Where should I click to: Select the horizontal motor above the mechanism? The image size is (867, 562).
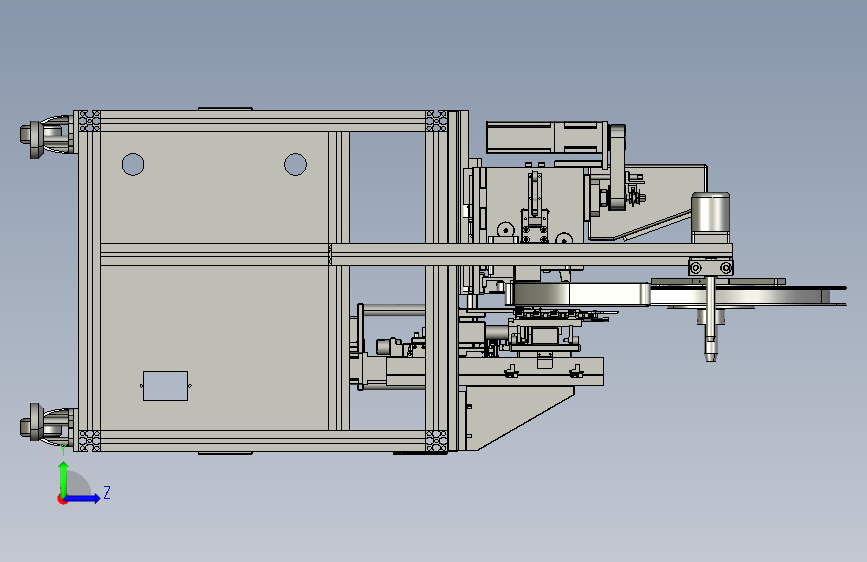pos(545,137)
